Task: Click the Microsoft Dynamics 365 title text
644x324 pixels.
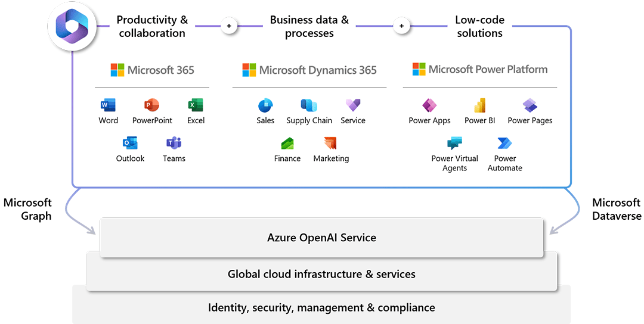Action: coord(318,70)
